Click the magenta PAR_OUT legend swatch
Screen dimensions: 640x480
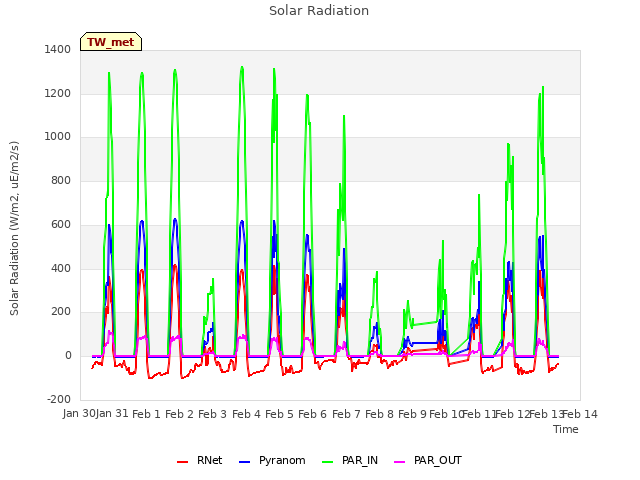(400, 462)
